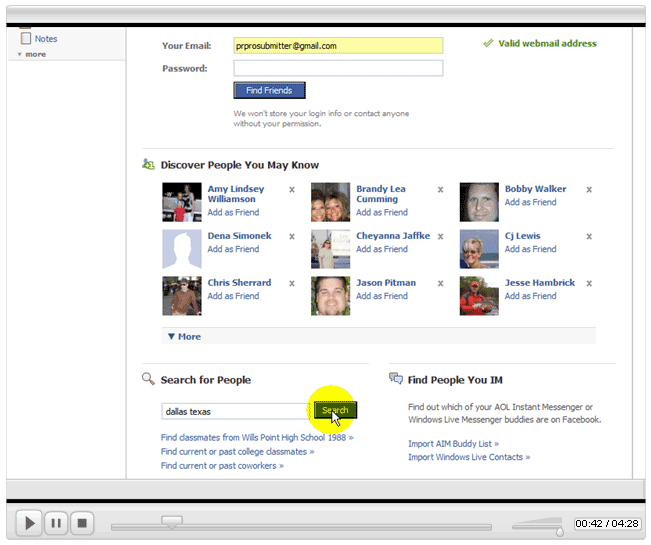Viewport: 651px width, 545px height.
Task: Click the Find Friends button
Action: click(269, 90)
